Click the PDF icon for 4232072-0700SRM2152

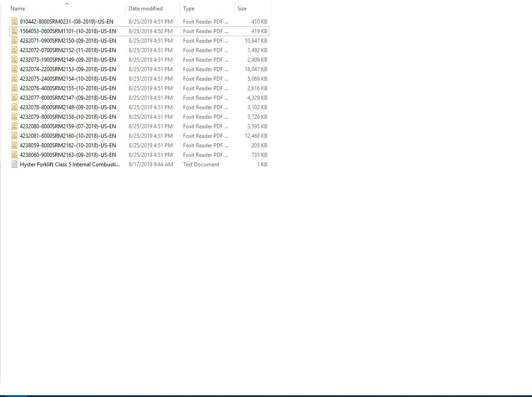tap(14, 50)
